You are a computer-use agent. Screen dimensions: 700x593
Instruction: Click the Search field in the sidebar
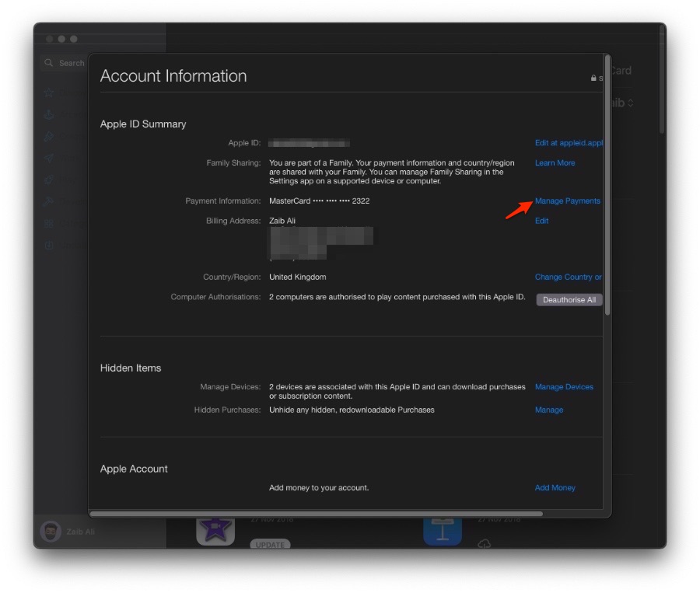coord(64,63)
